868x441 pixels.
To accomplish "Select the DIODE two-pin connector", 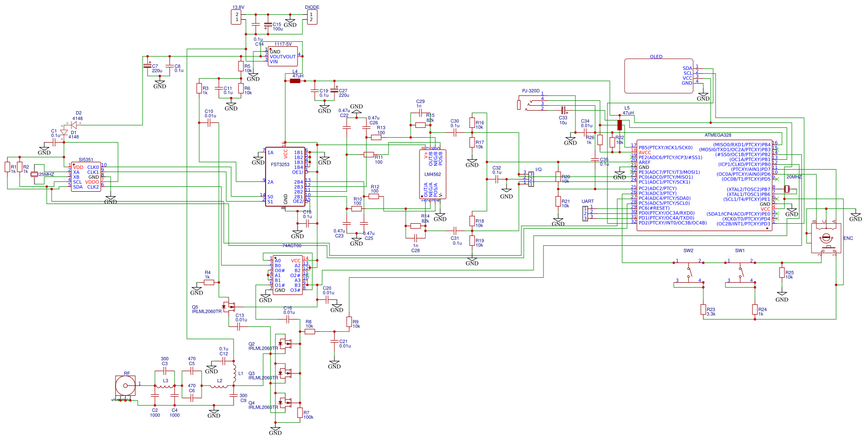I will pos(311,17).
